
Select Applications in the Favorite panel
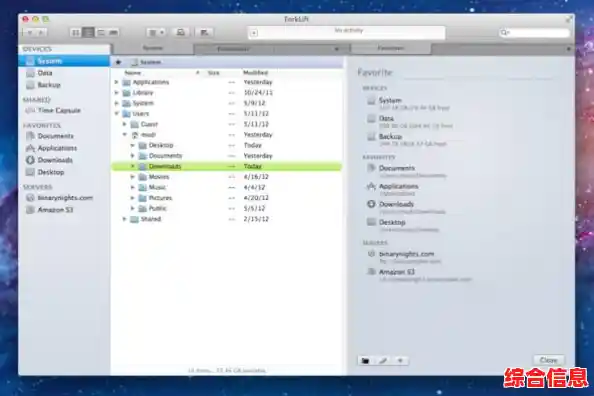(393, 189)
